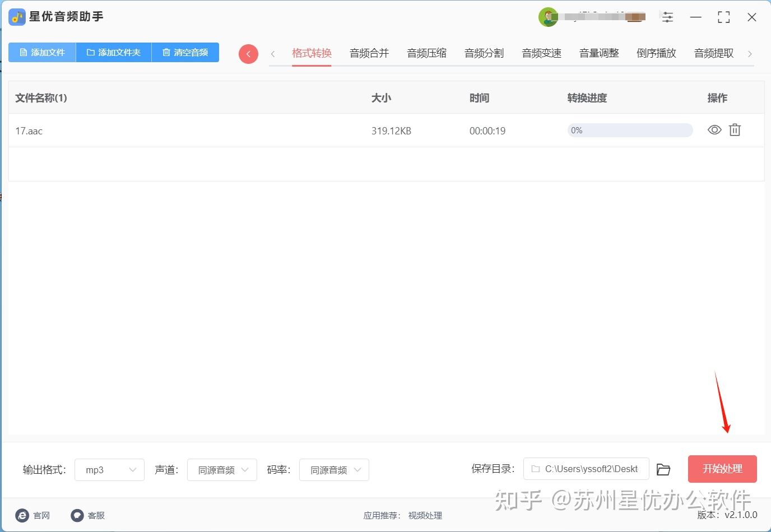
Task: Click the 开始处理 start processing button
Action: (722, 469)
